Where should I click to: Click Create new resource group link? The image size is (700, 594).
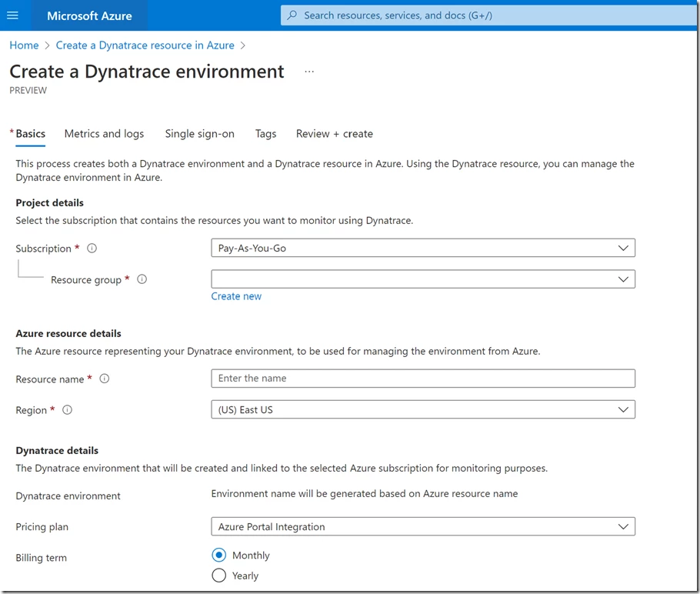[x=236, y=296]
